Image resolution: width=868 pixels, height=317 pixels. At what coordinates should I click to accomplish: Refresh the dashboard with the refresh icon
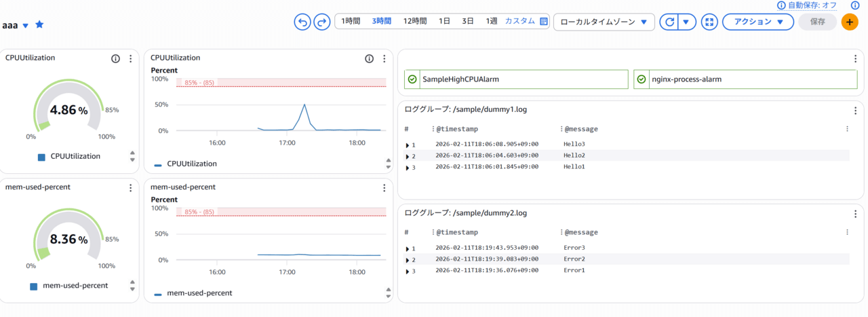669,22
